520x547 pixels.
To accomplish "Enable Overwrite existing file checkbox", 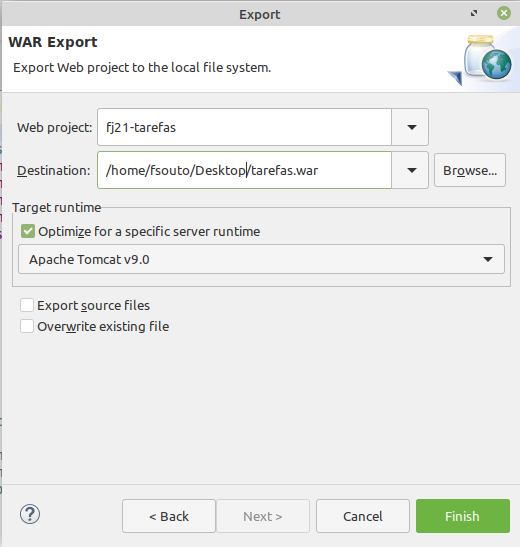I will pyautogui.click(x=27, y=326).
